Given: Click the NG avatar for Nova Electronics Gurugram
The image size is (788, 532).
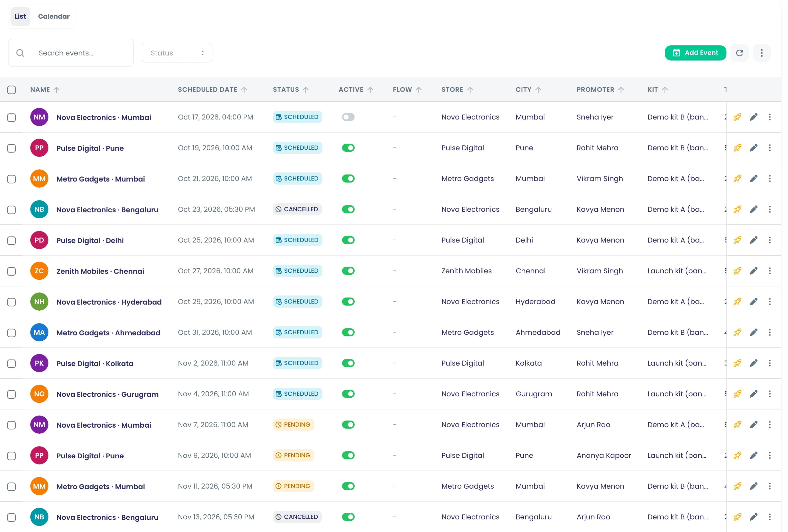Looking at the screenshot, I should point(39,394).
